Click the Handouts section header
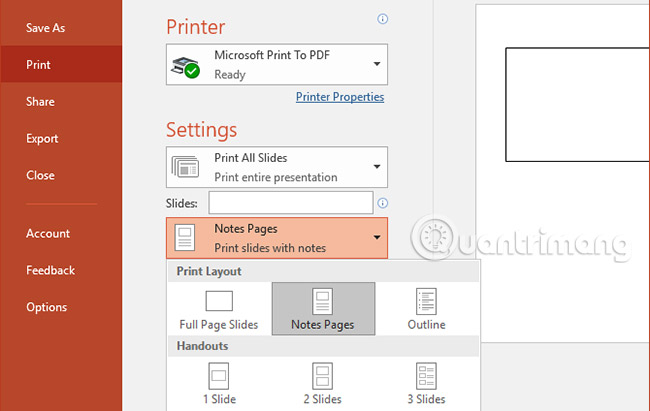Image resolution: width=650 pixels, height=411 pixels. point(323,346)
